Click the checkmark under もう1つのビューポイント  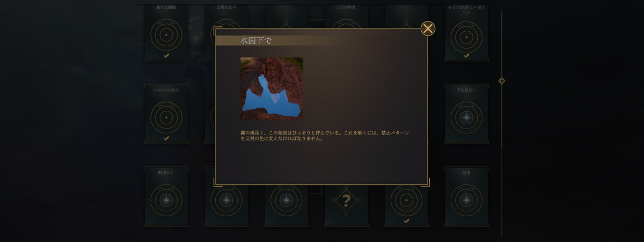click(x=466, y=55)
